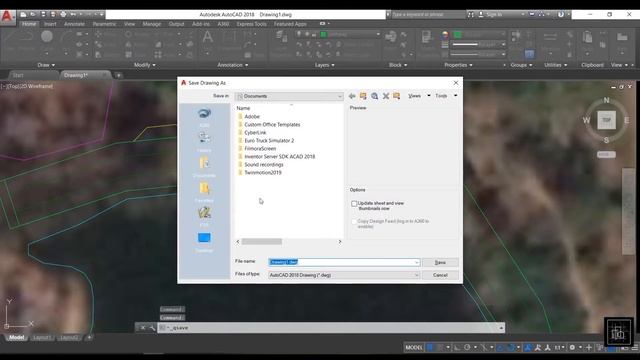Switch to the Model layout tab
The width and height of the screenshot is (640, 360).
[x=16, y=338]
